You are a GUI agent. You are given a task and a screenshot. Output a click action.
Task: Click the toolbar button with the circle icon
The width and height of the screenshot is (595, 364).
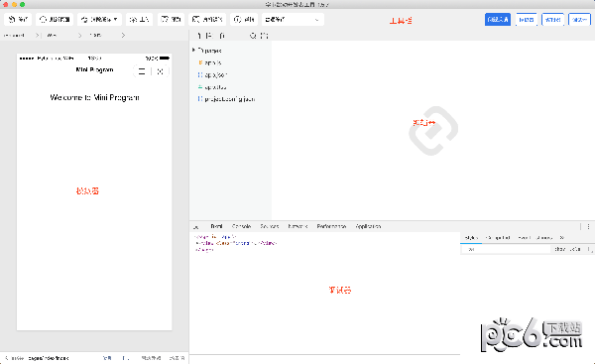55,20
